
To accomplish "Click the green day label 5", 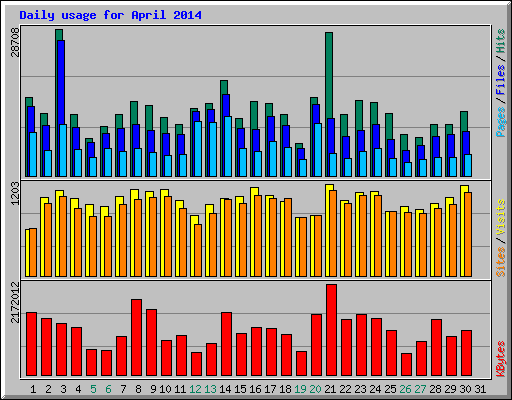I will tap(93, 389).
